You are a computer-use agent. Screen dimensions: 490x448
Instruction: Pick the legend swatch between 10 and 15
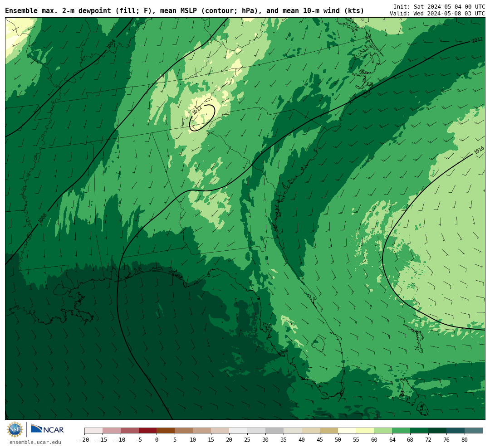(202, 431)
